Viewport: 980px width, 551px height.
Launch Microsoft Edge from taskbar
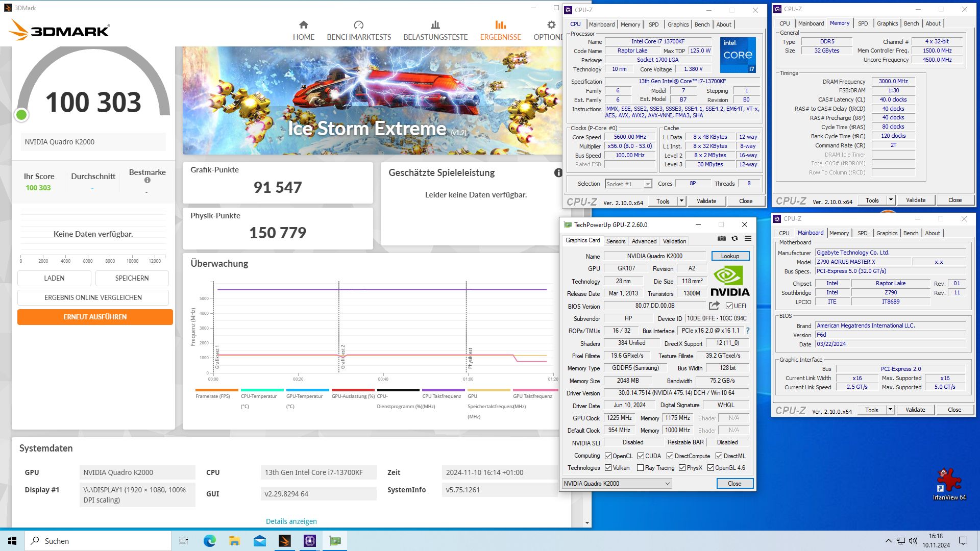tap(209, 541)
